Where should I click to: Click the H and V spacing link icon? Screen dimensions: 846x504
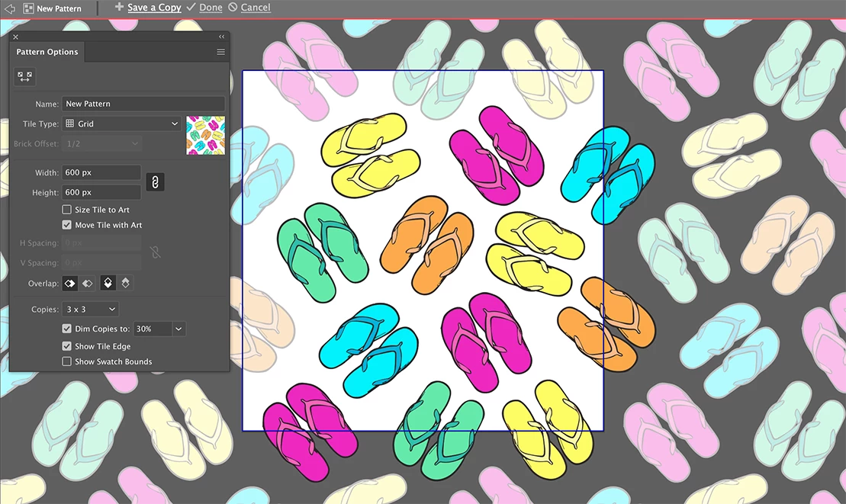click(x=156, y=252)
